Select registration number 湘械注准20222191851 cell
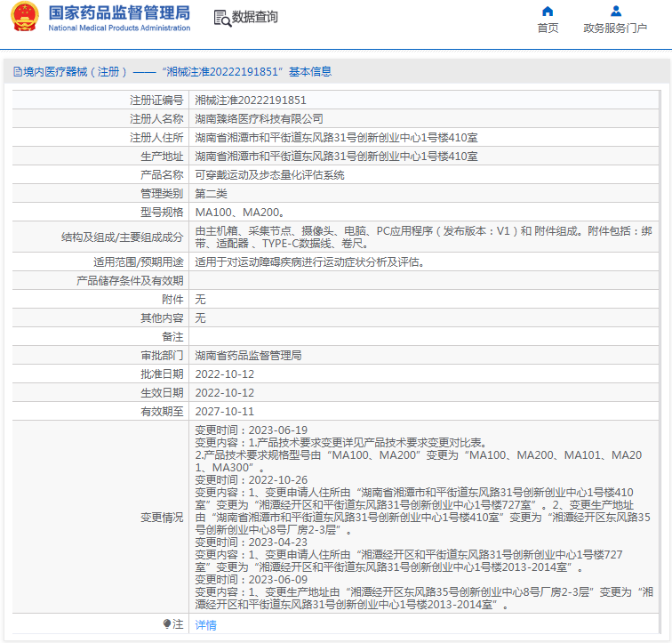Screen dimensions: 672x643 (x=251, y=100)
